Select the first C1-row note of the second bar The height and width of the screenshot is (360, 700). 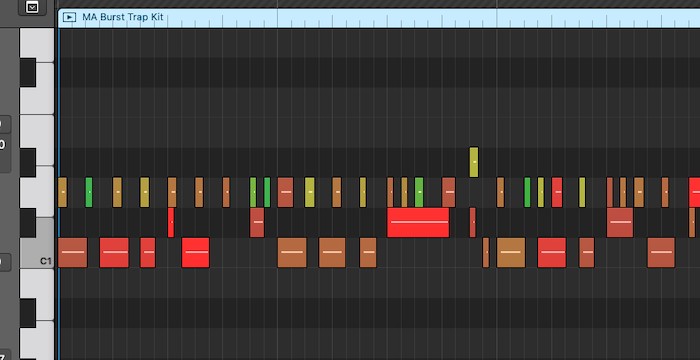(x=292, y=252)
